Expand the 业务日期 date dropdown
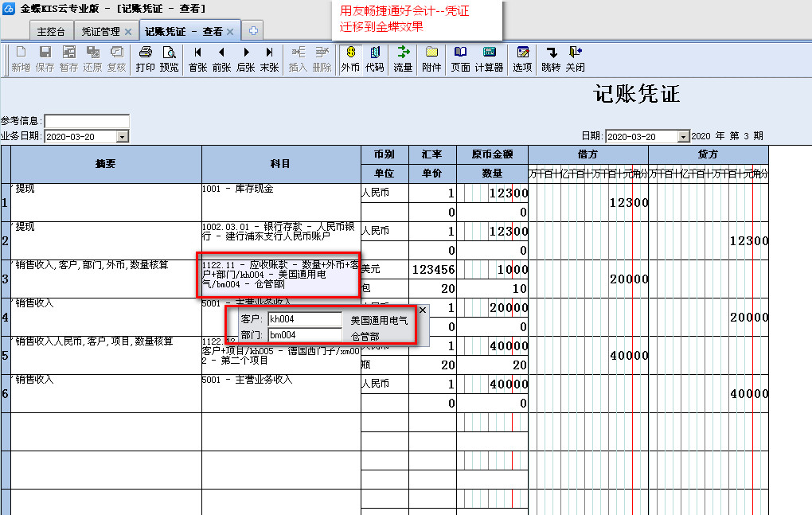 (122, 137)
